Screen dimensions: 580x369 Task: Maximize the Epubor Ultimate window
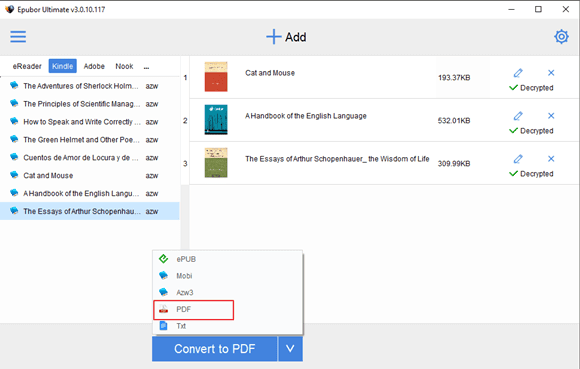539,9
